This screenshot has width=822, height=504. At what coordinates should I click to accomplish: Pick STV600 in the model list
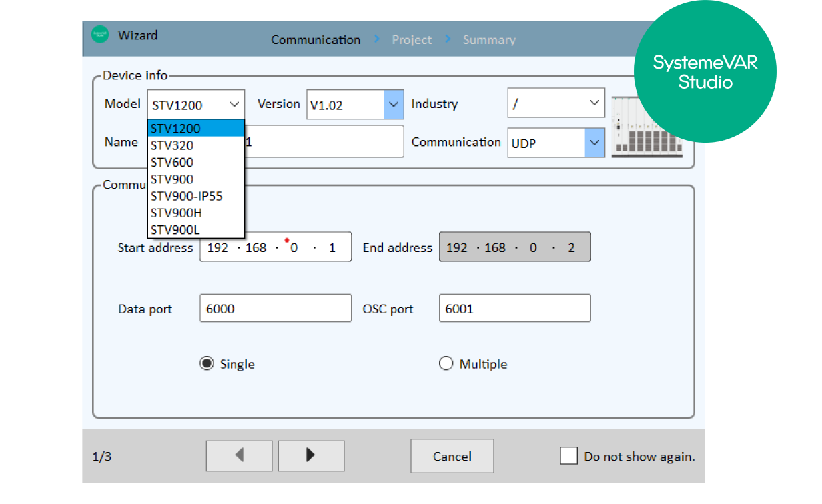click(172, 162)
